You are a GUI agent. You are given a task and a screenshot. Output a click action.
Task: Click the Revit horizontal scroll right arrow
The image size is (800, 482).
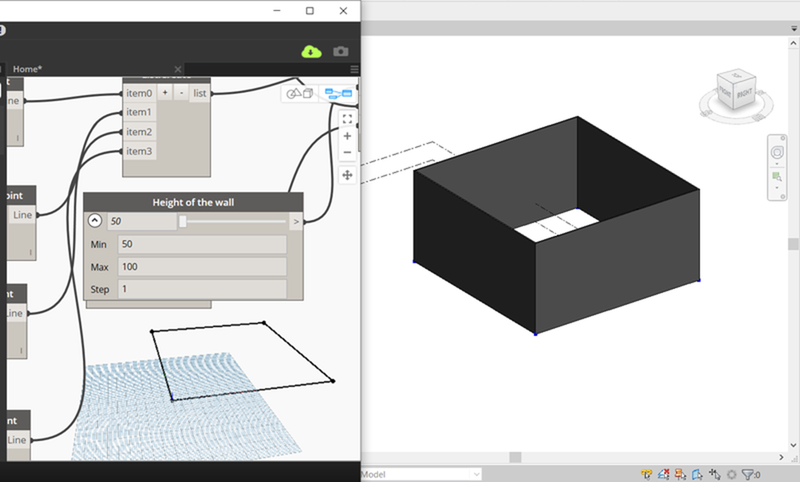coord(781,457)
